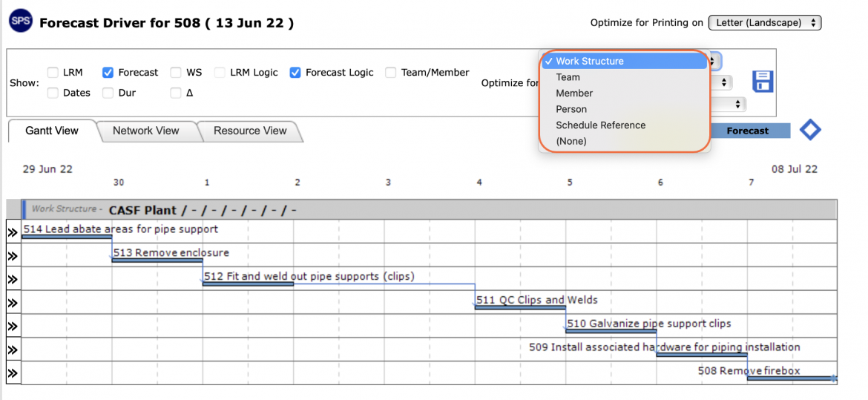Click the 509 Install associated hardware label

click(664, 347)
